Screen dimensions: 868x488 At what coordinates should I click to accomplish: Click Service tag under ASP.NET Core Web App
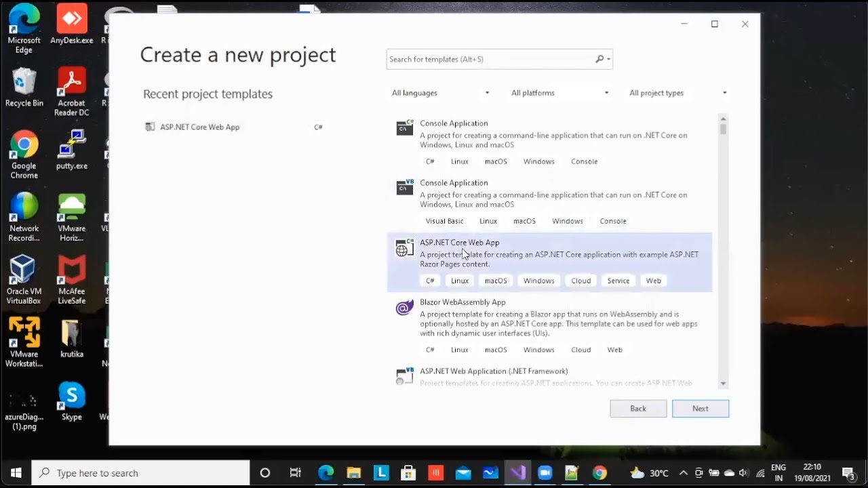pos(618,281)
